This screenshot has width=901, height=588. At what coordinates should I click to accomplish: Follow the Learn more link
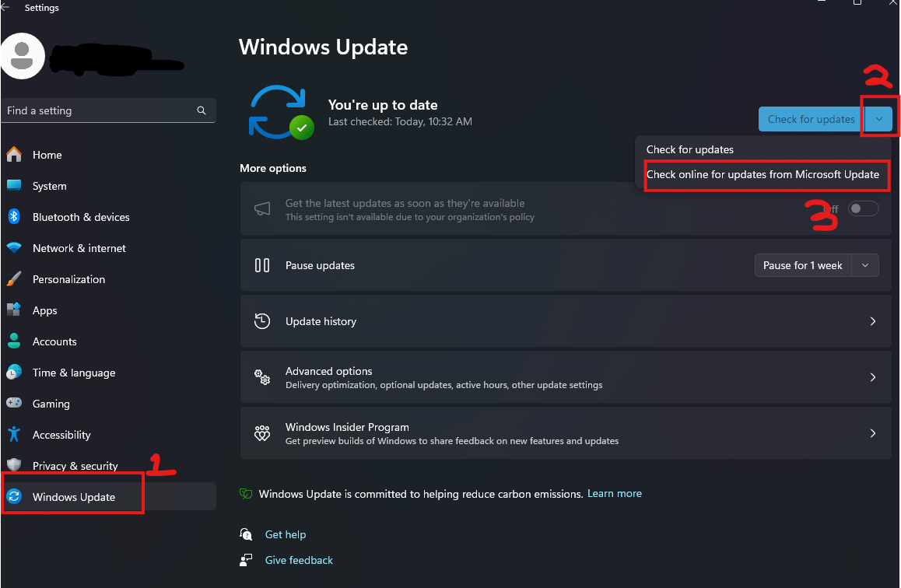click(615, 493)
